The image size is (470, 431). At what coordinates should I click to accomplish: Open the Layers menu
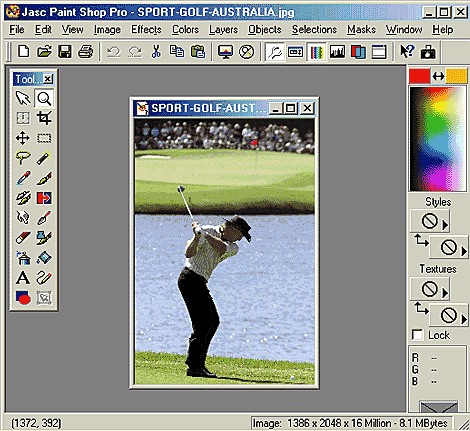tap(223, 30)
